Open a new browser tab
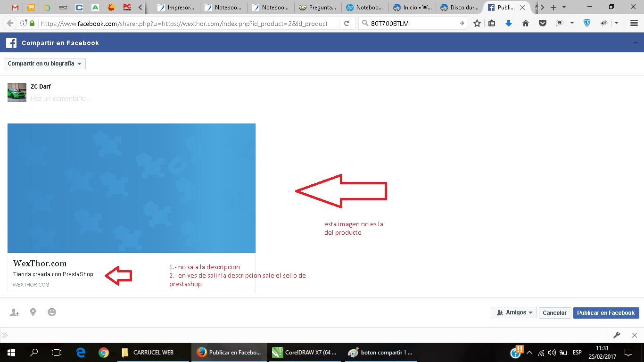Viewport: 644px width, 362px height. (x=553, y=8)
